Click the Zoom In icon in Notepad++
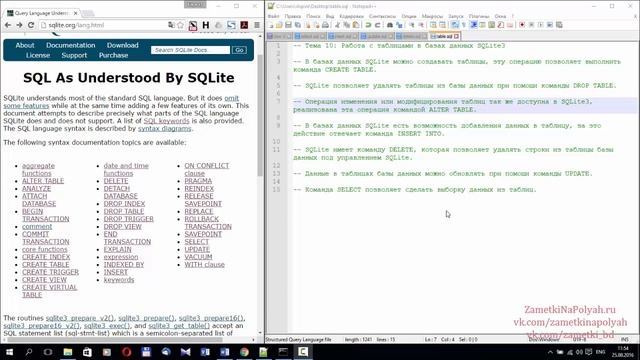 click(x=411, y=25)
